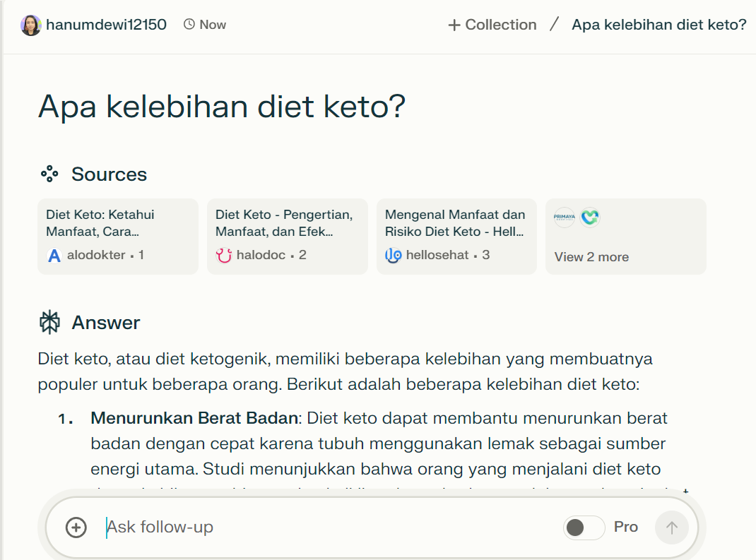Click the hanumdewi12150 profile avatar
Image resolution: width=756 pixels, height=560 pixels.
click(31, 25)
